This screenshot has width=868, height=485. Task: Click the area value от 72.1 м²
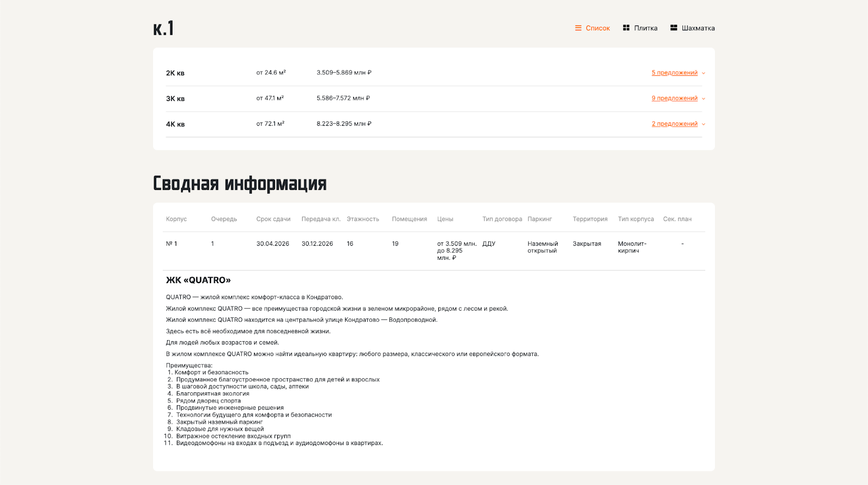point(270,124)
